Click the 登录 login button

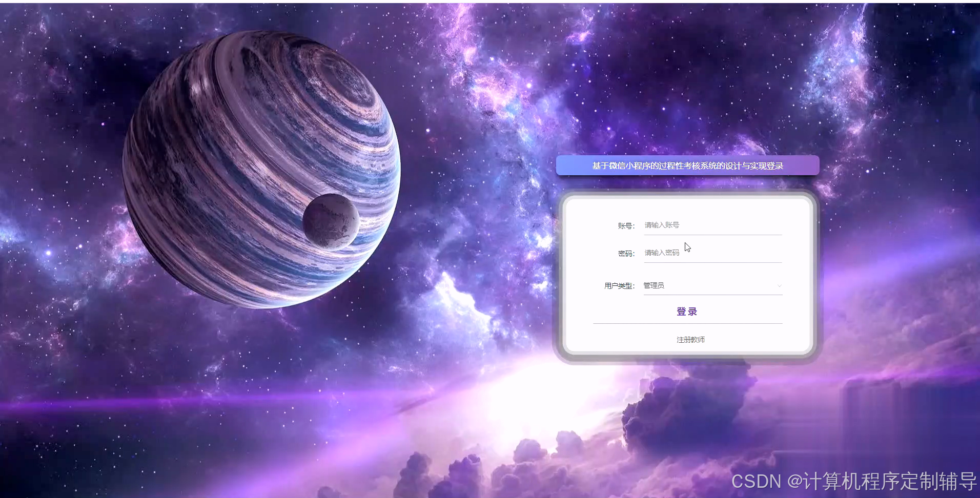tap(687, 312)
